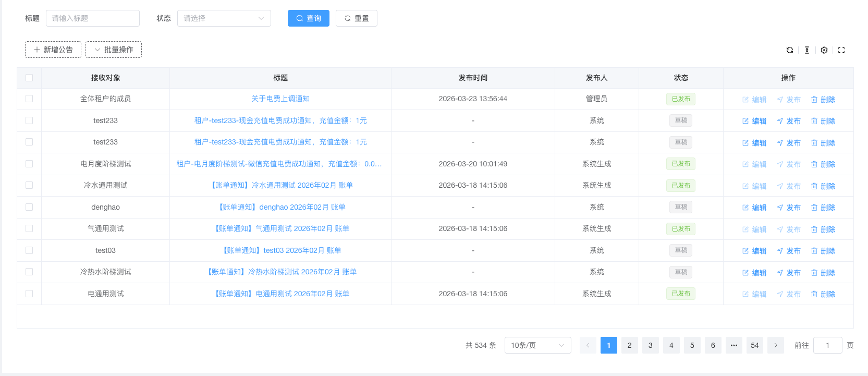Publish the test03 row notice
The height and width of the screenshot is (376, 868).
coord(789,251)
